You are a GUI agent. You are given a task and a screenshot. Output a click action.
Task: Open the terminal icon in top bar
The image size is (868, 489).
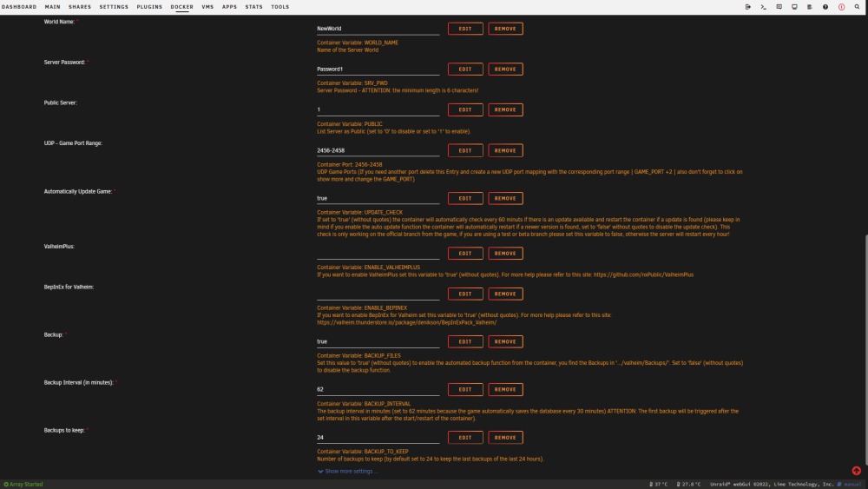click(763, 7)
